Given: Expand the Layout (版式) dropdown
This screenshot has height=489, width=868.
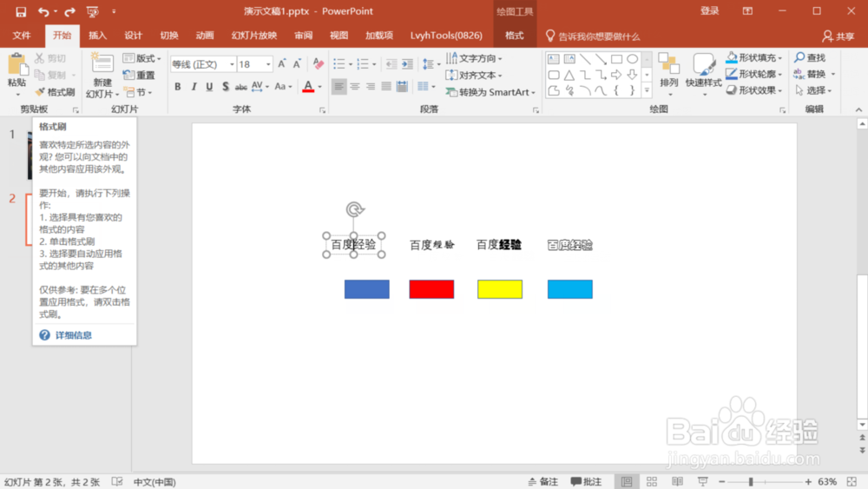Looking at the screenshot, I should coord(142,58).
